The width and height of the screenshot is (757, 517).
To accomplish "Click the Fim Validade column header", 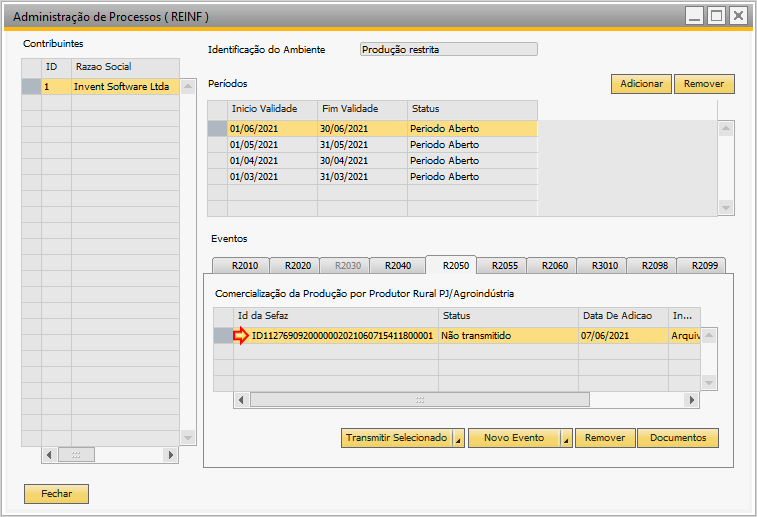I will (x=363, y=109).
